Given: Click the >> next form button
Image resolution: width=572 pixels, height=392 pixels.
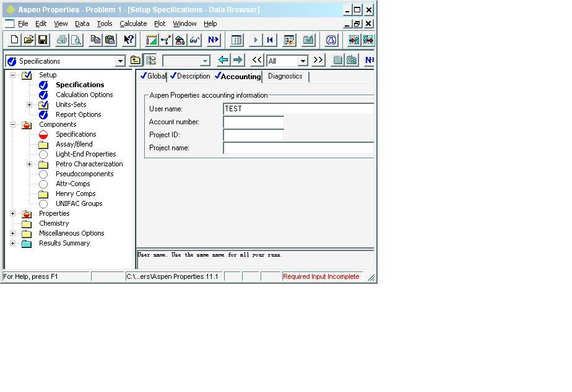Looking at the screenshot, I should pos(318,60).
